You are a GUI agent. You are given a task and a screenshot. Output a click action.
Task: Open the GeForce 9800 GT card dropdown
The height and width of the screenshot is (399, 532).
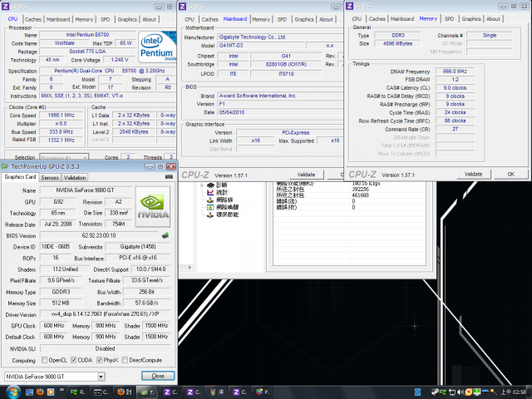tap(101, 377)
